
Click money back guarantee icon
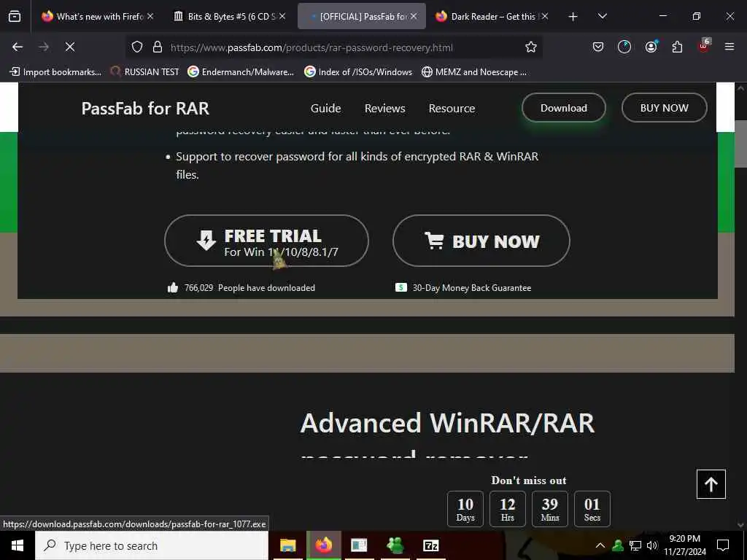(401, 287)
